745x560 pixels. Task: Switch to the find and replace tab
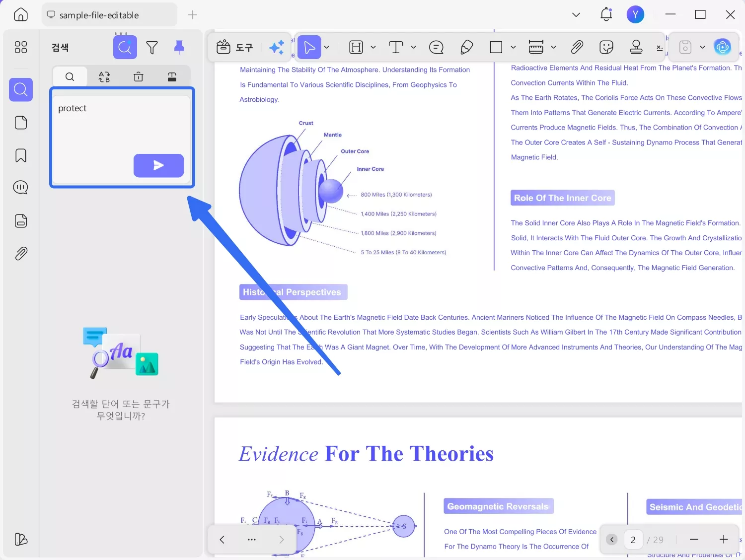coord(104,76)
